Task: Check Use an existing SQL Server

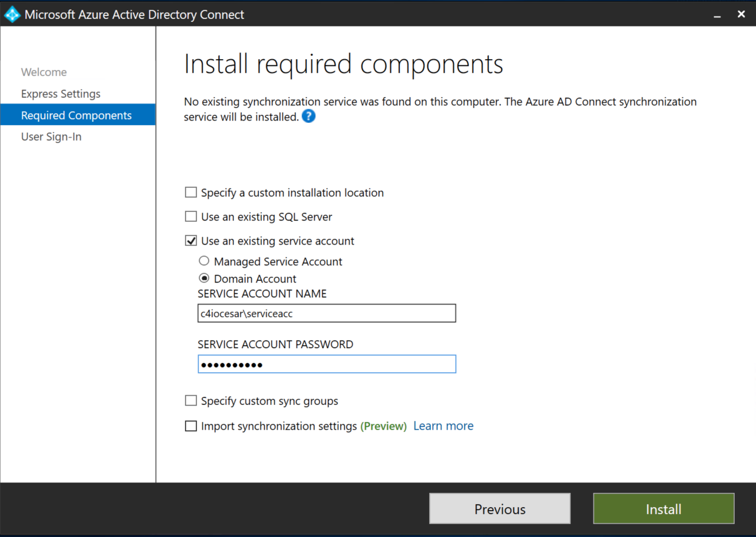Action: pos(191,217)
